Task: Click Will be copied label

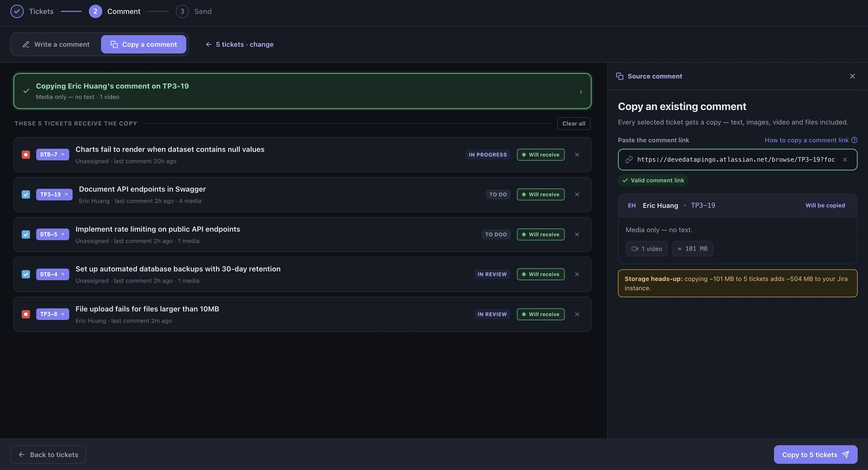Action: (825, 206)
